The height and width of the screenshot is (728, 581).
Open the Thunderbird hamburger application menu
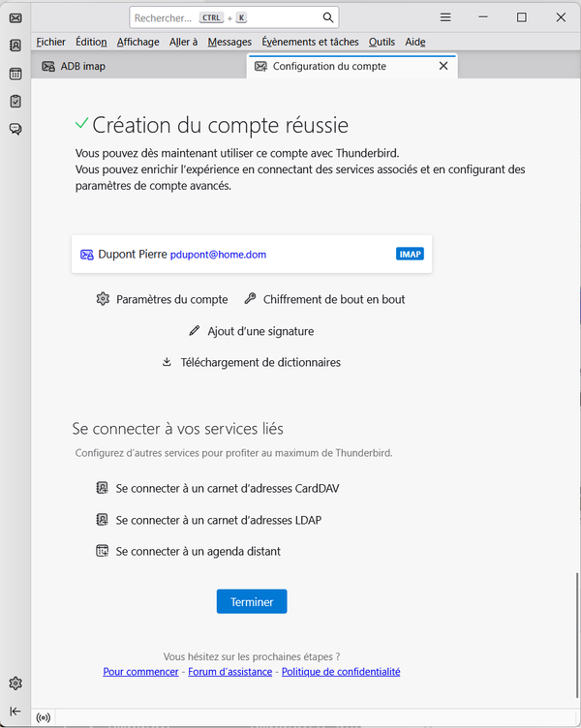point(444,17)
